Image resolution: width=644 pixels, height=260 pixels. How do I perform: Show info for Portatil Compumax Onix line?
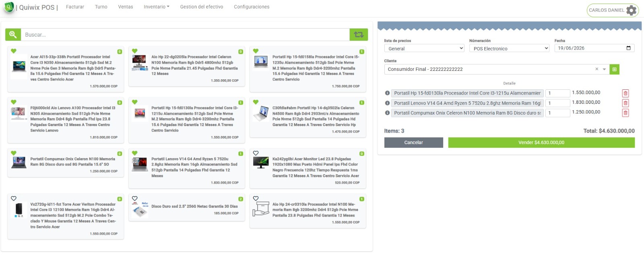387,113
